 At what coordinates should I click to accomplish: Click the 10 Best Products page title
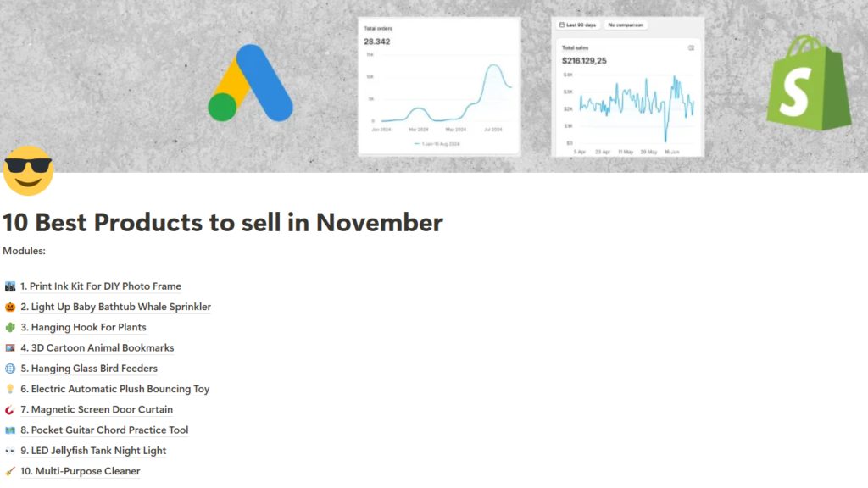(x=222, y=223)
